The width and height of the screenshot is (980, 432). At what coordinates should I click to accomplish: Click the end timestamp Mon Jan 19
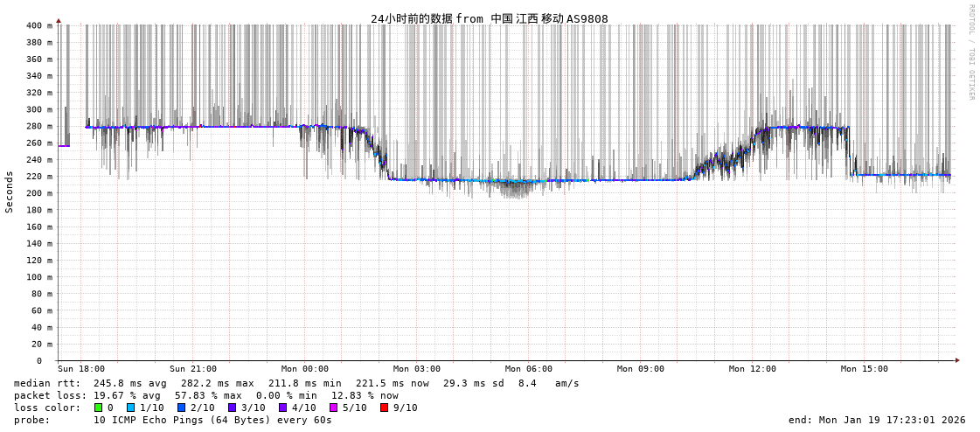pos(877,420)
